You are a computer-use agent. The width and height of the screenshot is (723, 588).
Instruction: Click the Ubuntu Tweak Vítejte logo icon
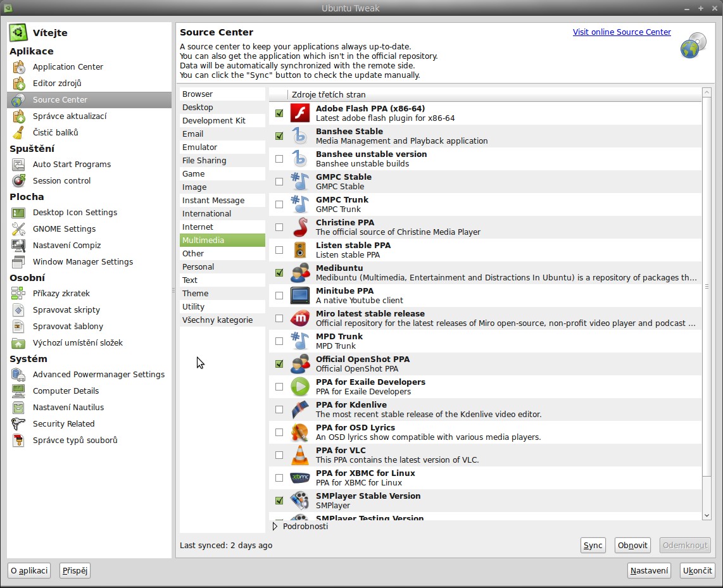pos(18,33)
